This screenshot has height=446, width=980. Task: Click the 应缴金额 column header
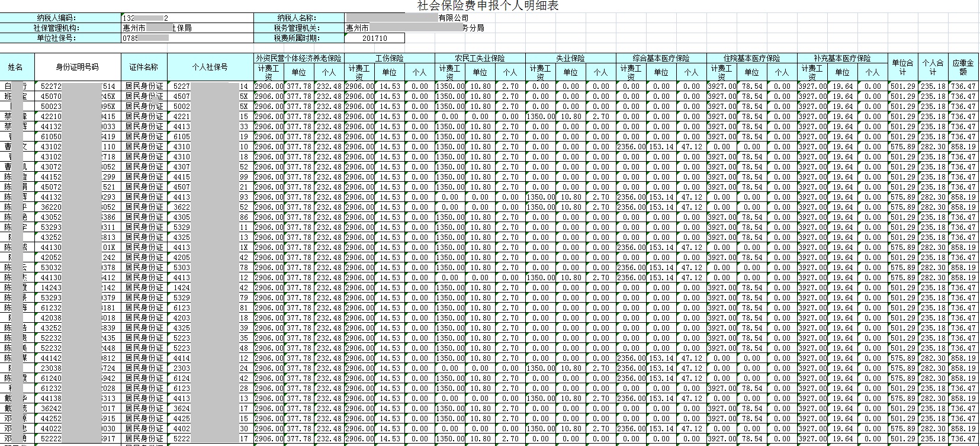(x=963, y=67)
